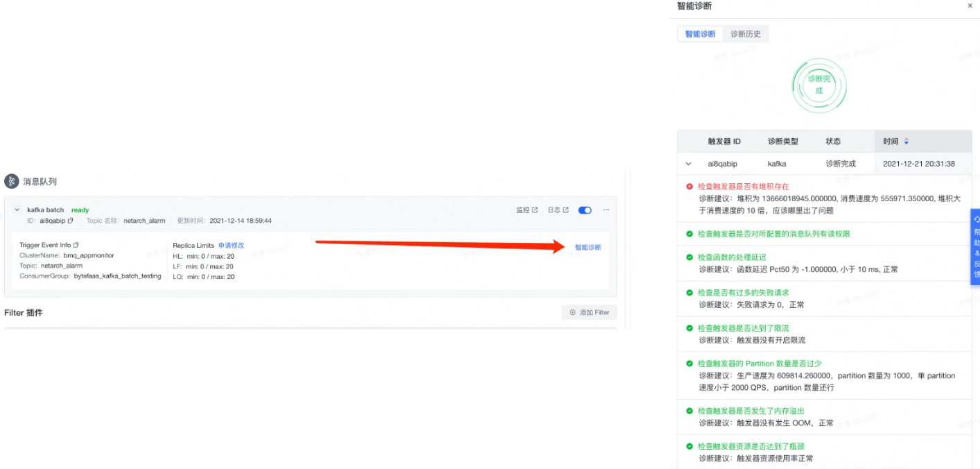Click the 2021-12-21 20:31:38 time cell

coord(919,164)
